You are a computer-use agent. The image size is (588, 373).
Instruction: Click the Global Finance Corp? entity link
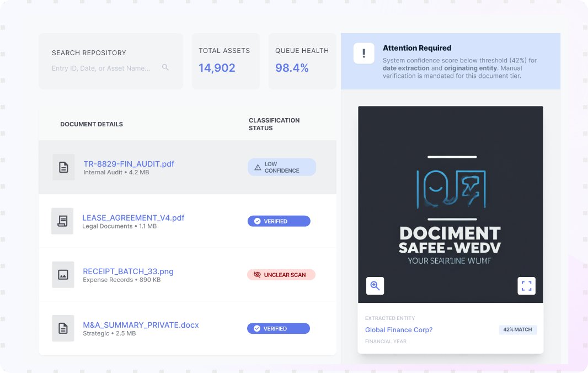pyautogui.click(x=399, y=330)
